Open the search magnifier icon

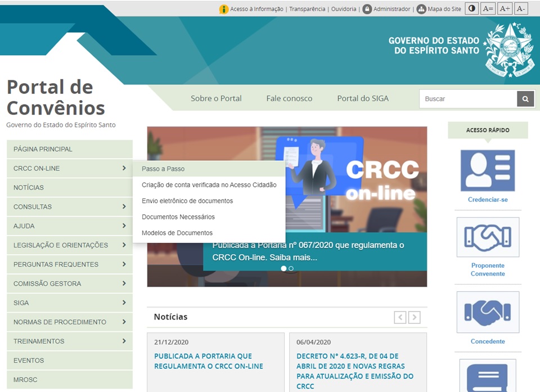(x=525, y=98)
